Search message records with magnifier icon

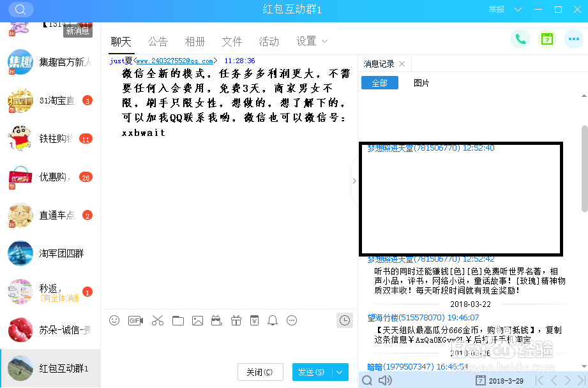click(367, 380)
